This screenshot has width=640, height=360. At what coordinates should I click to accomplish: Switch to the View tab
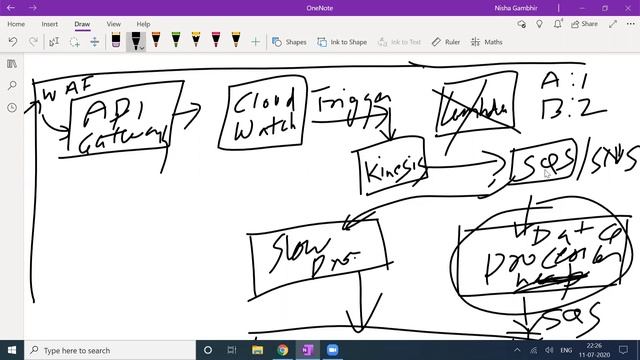(113, 24)
